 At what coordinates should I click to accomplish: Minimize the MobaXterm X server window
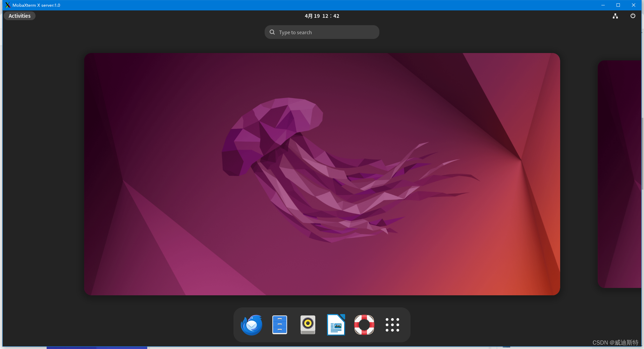tap(603, 5)
